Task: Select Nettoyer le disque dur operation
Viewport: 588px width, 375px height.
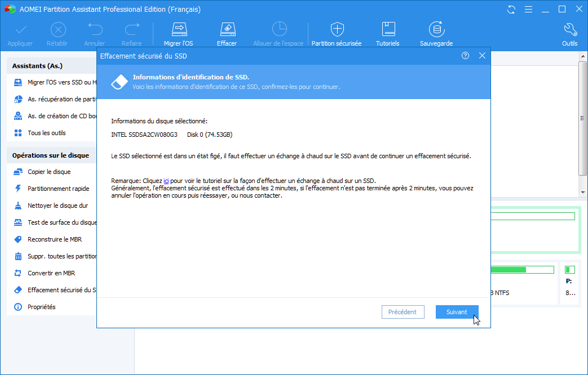Action: [51, 206]
